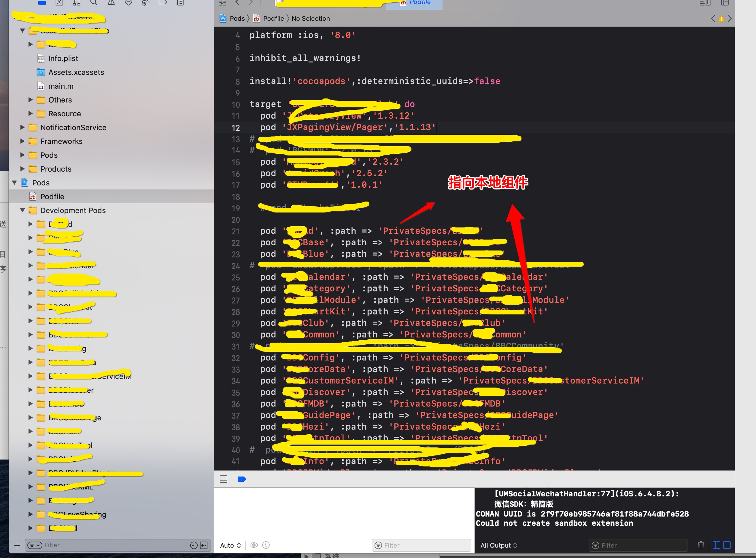Click Pods in the breadcrumb path

(x=237, y=19)
